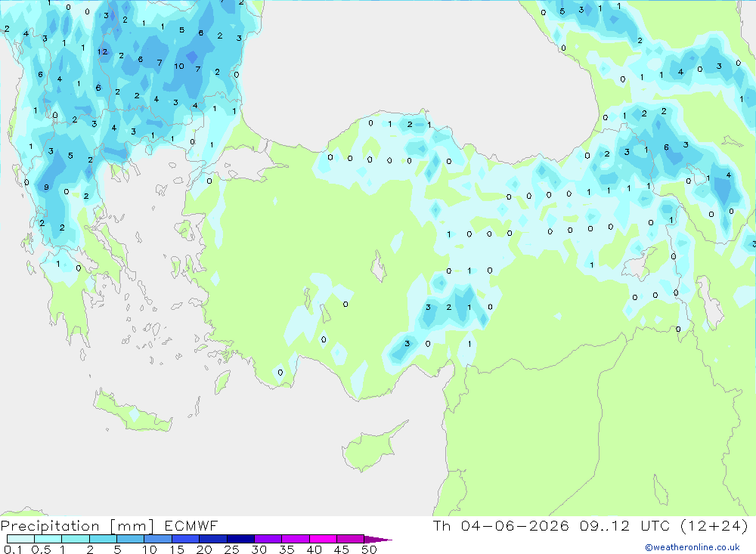Pick the 40–45 mm magenta legend segment
756x554 pixels.
tap(323, 539)
